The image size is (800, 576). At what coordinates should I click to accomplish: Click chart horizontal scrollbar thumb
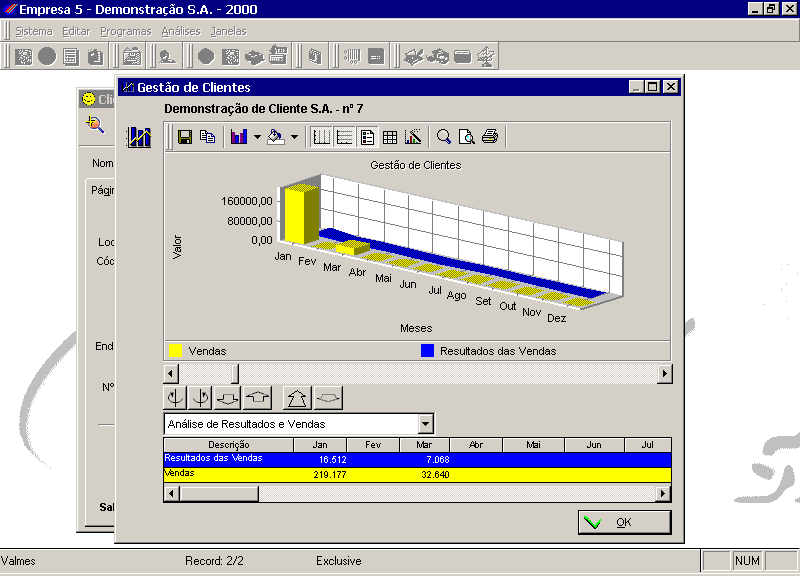235,374
